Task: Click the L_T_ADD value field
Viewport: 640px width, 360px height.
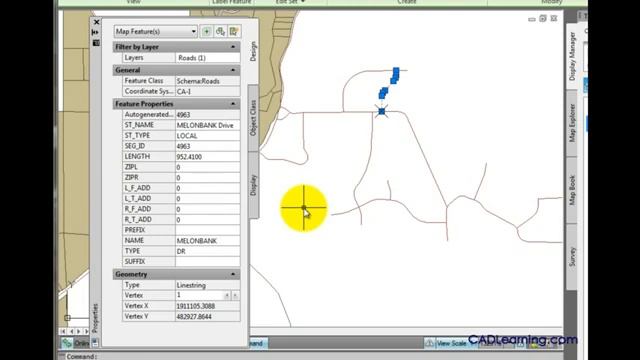Action: pyautogui.click(x=207, y=199)
